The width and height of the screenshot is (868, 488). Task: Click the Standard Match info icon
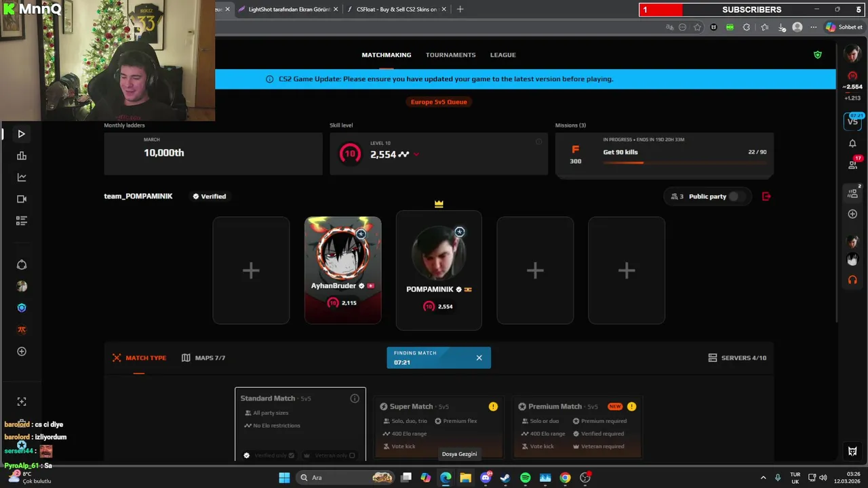coord(355,399)
